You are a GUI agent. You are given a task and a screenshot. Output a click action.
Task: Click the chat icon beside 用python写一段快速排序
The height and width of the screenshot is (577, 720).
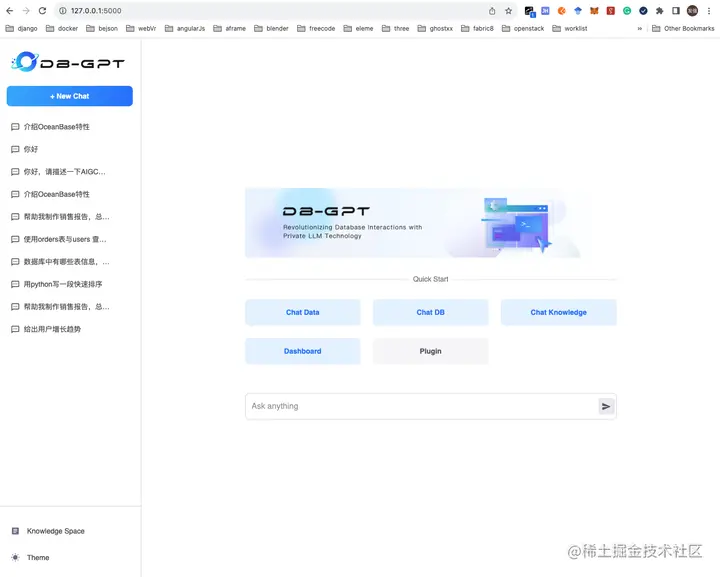point(15,284)
